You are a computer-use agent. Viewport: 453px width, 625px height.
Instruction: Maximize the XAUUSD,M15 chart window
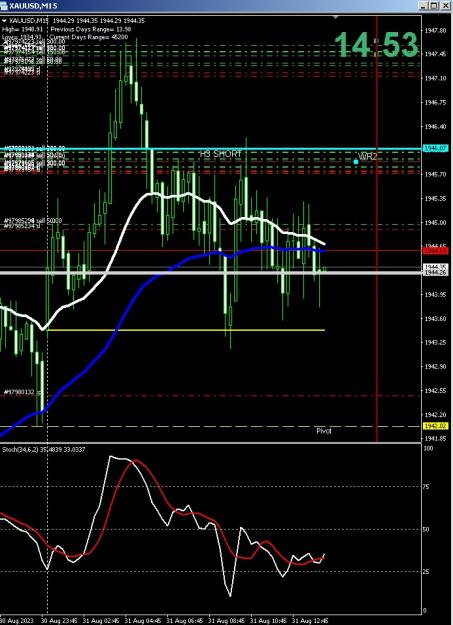[x=433, y=5]
